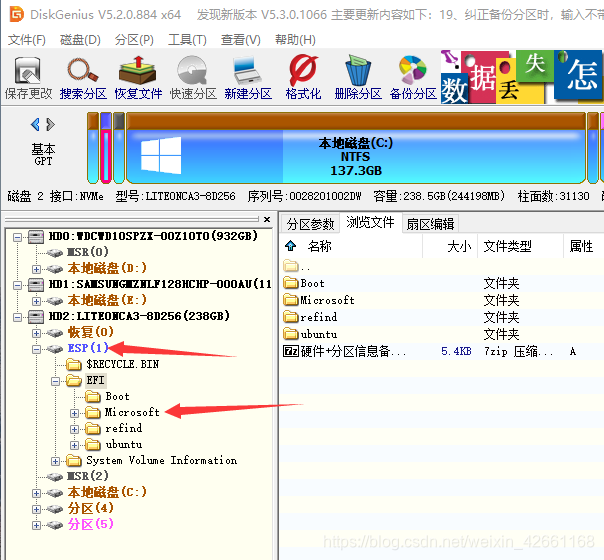This screenshot has height=560, width=604.
Task: Select the refind folder in file list
Action: [x=318, y=317]
